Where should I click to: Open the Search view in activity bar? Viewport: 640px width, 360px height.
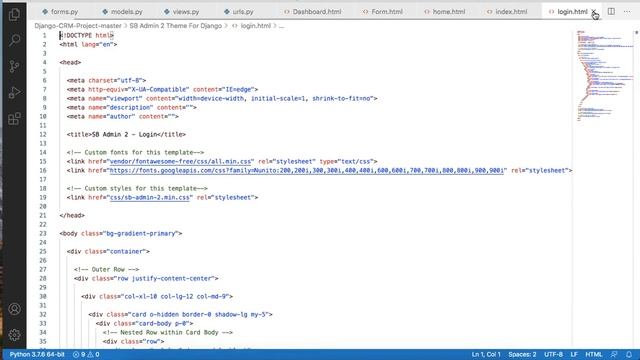click(14, 40)
